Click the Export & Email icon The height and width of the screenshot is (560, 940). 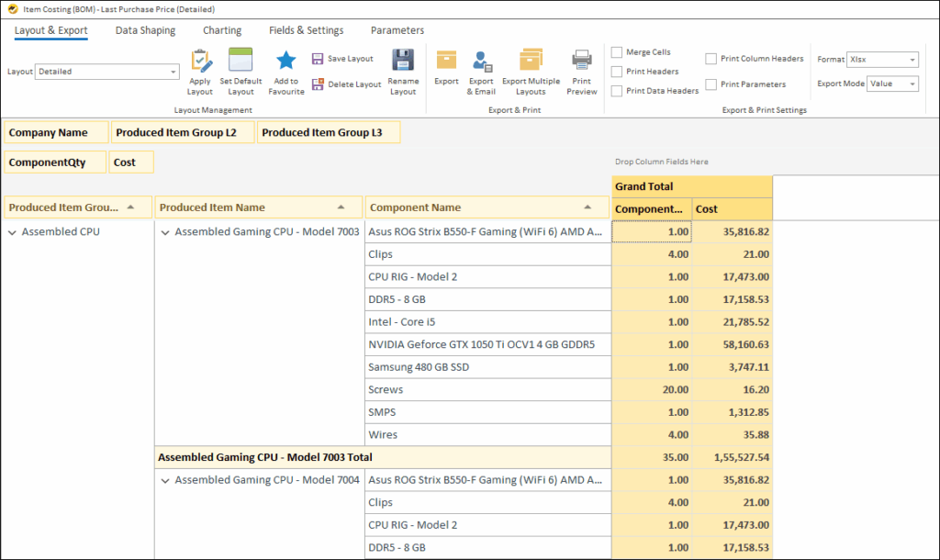(x=481, y=62)
